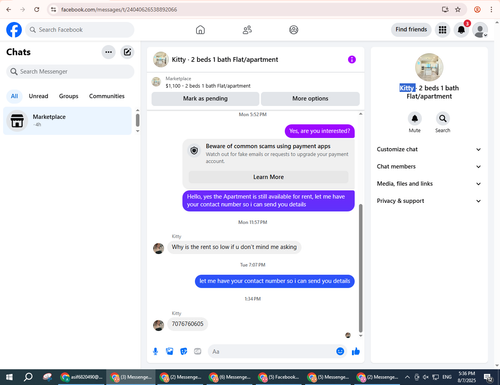The height and width of the screenshot is (385, 500).
Task: Open the Menu grid icon
Action: [x=442, y=30]
